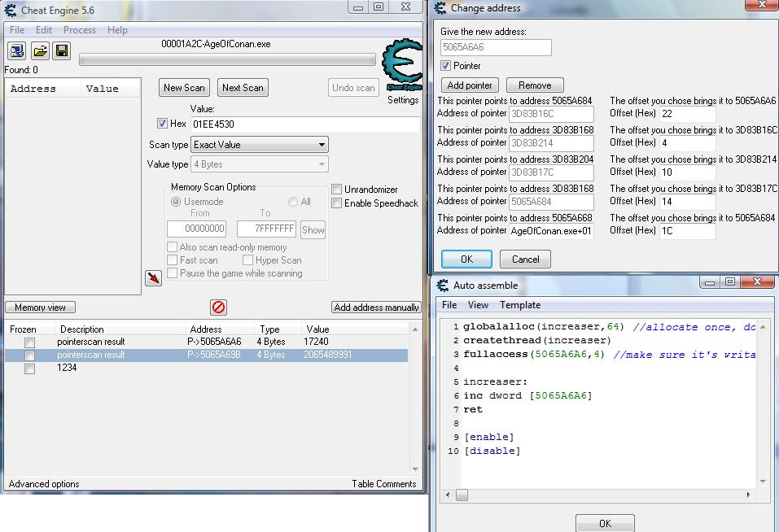779x532 pixels.
Task: Open the Value type dropdown
Action: click(259, 164)
